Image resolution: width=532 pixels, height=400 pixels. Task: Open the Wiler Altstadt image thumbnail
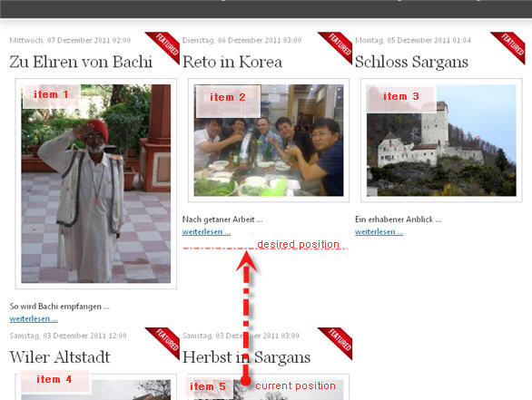[x=95, y=387]
